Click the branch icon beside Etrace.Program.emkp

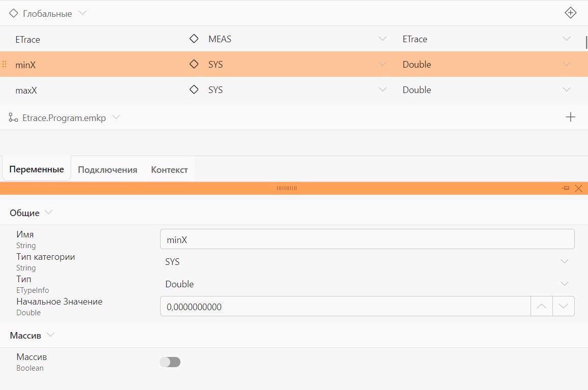point(13,117)
